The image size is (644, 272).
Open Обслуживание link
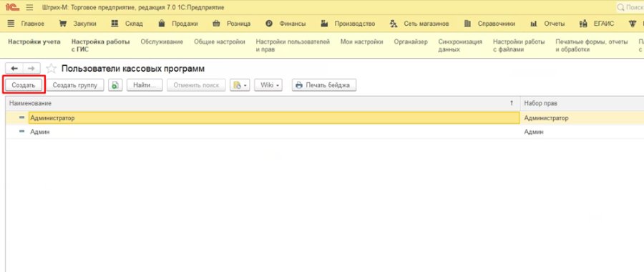pos(162,42)
